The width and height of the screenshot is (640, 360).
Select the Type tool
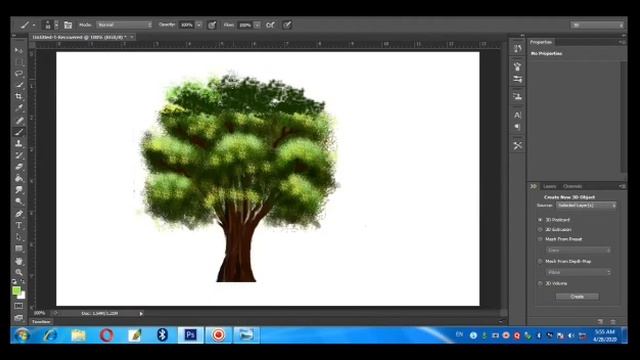19,225
